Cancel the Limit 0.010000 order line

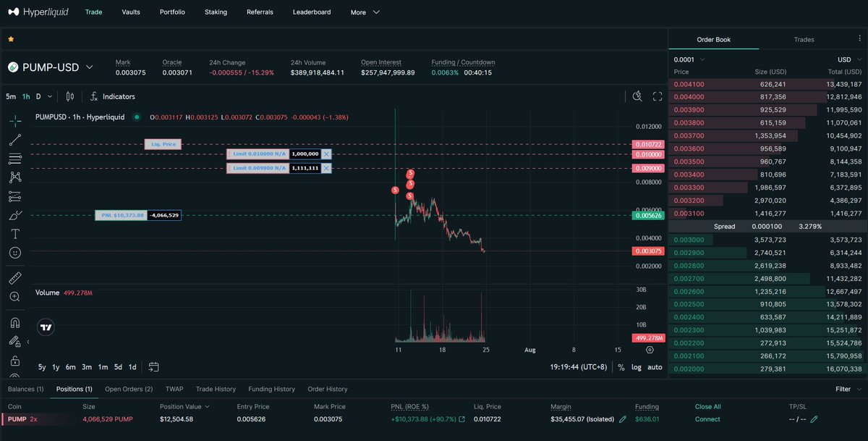tap(326, 154)
